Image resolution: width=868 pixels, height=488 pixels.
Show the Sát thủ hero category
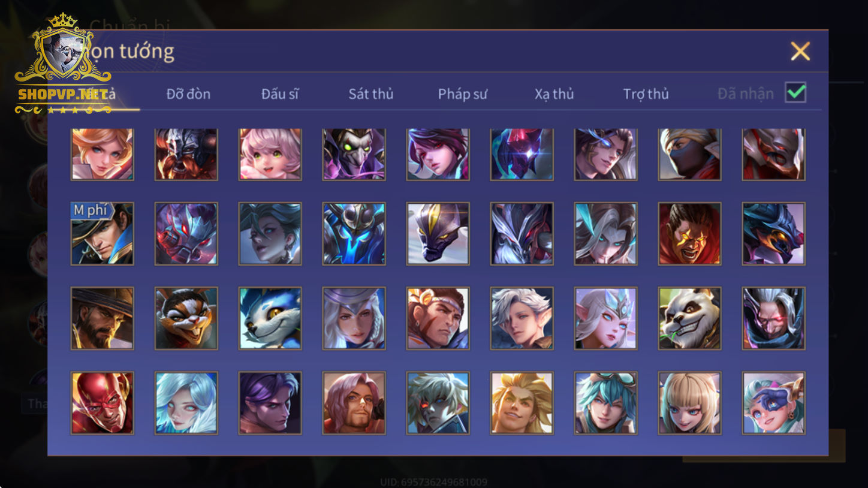point(371,94)
